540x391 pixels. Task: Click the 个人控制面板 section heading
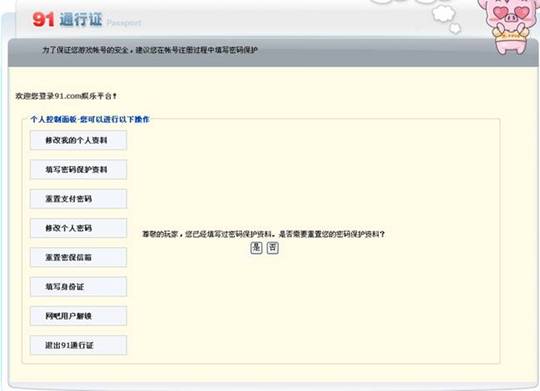click(90, 120)
